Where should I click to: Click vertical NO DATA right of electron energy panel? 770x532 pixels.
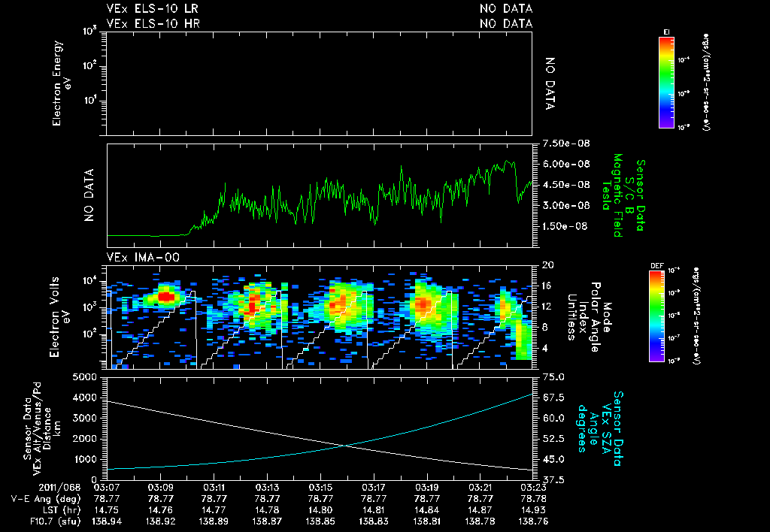tap(550, 83)
